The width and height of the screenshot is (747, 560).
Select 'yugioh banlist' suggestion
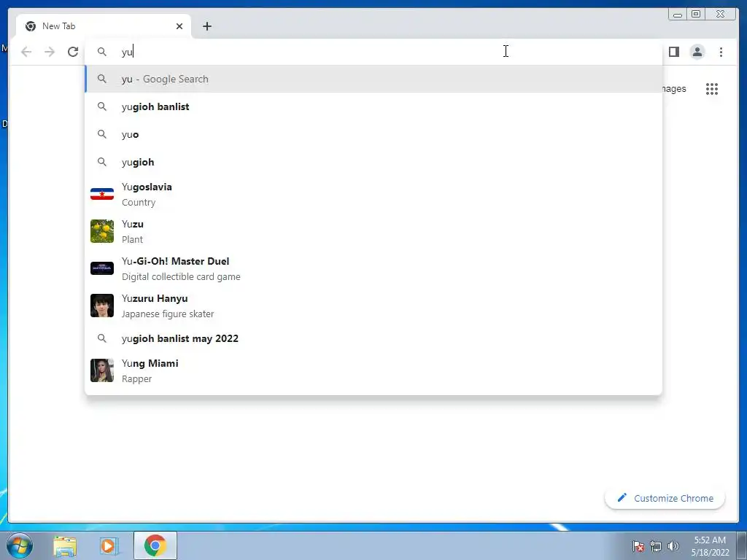[x=373, y=106]
